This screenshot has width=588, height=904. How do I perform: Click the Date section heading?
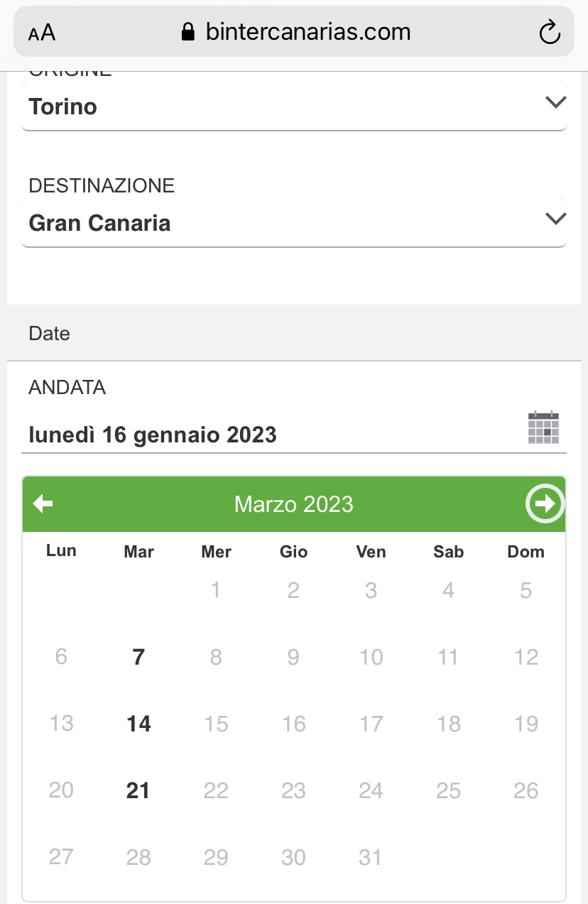pyautogui.click(x=50, y=333)
